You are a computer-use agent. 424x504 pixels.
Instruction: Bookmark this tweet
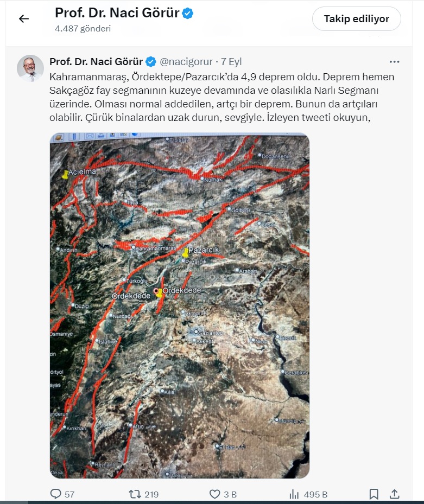(x=374, y=494)
